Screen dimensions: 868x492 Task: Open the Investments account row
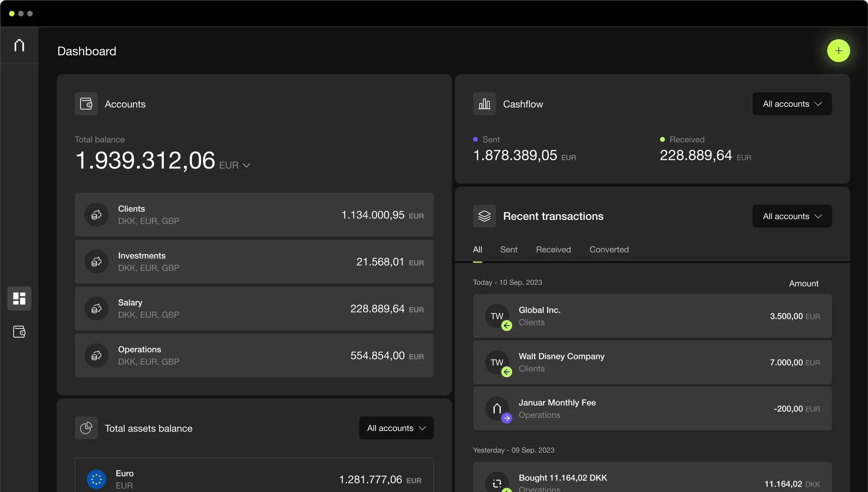[254, 261]
